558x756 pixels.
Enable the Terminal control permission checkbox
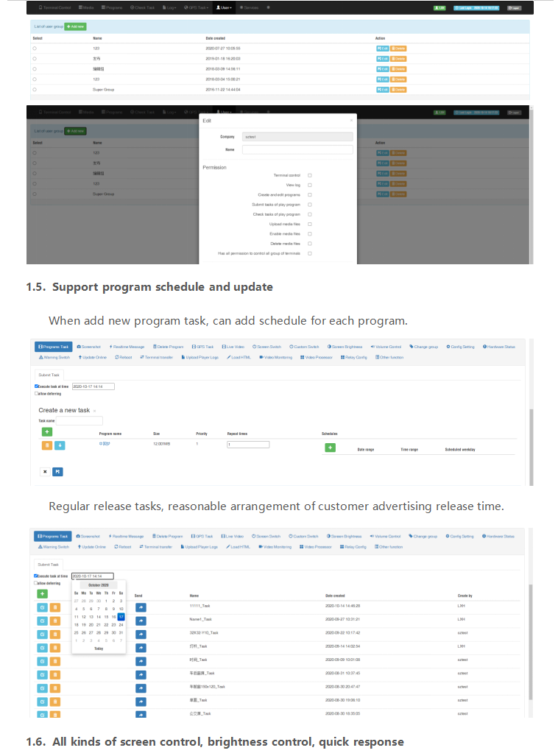[x=310, y=175]
